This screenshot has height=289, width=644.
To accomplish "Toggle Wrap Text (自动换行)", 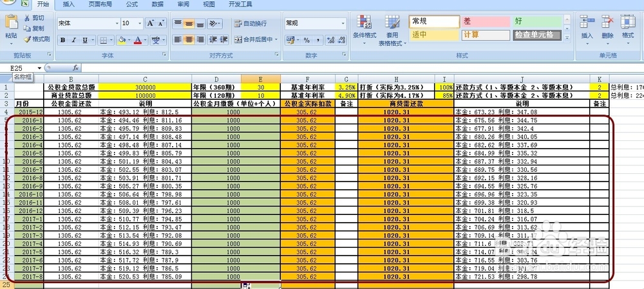I will [x=250, y=23].
